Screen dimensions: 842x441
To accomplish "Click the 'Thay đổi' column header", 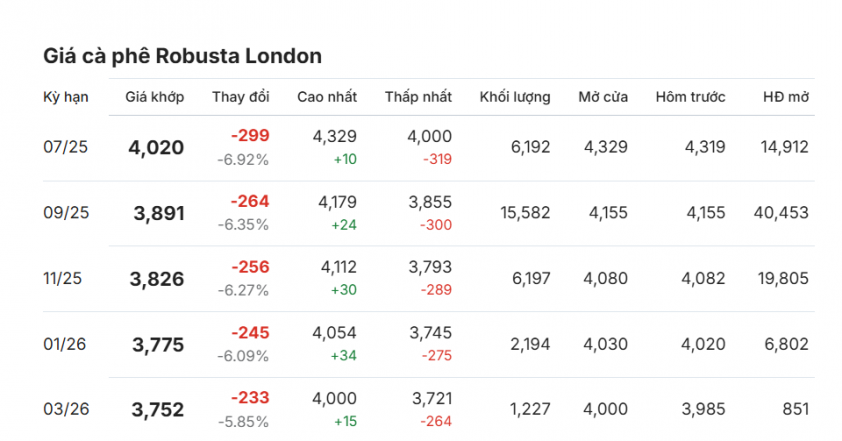I will coord(241,97).
